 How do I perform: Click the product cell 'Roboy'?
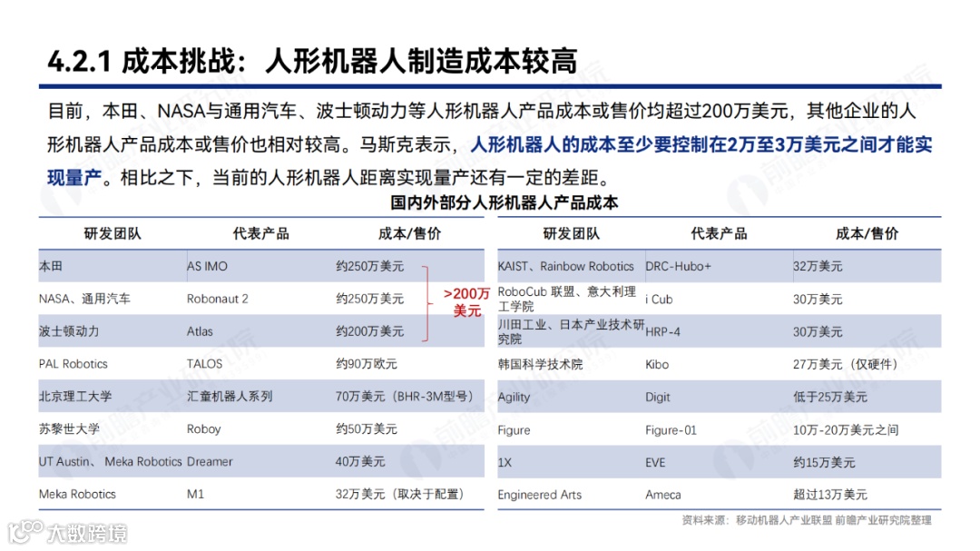coord(204,429)
